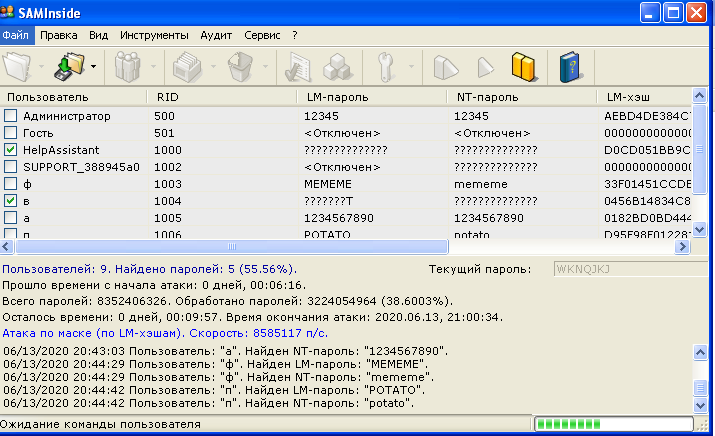Open the Сервис menu
Viewport: 715px width, 436px height.
click(262, 35)
